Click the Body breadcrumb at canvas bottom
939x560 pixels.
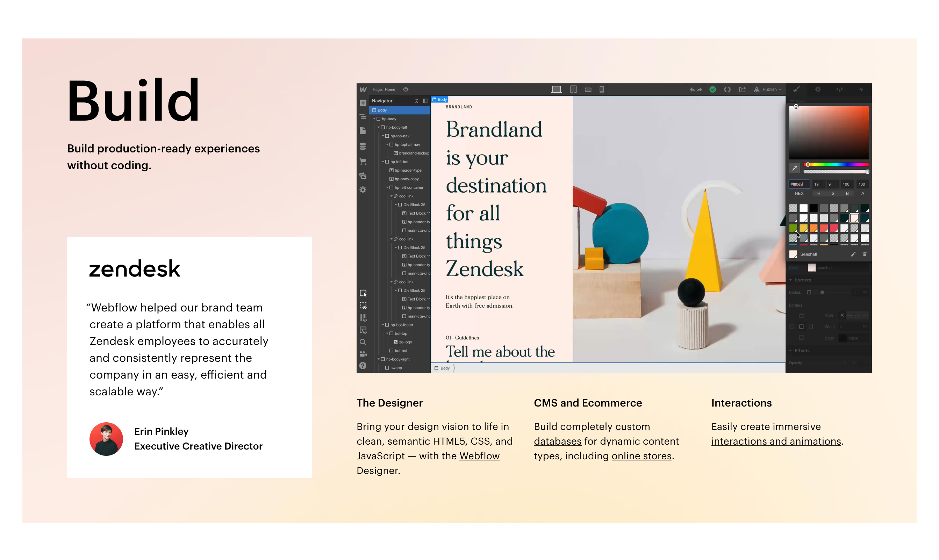pos(442,368)
